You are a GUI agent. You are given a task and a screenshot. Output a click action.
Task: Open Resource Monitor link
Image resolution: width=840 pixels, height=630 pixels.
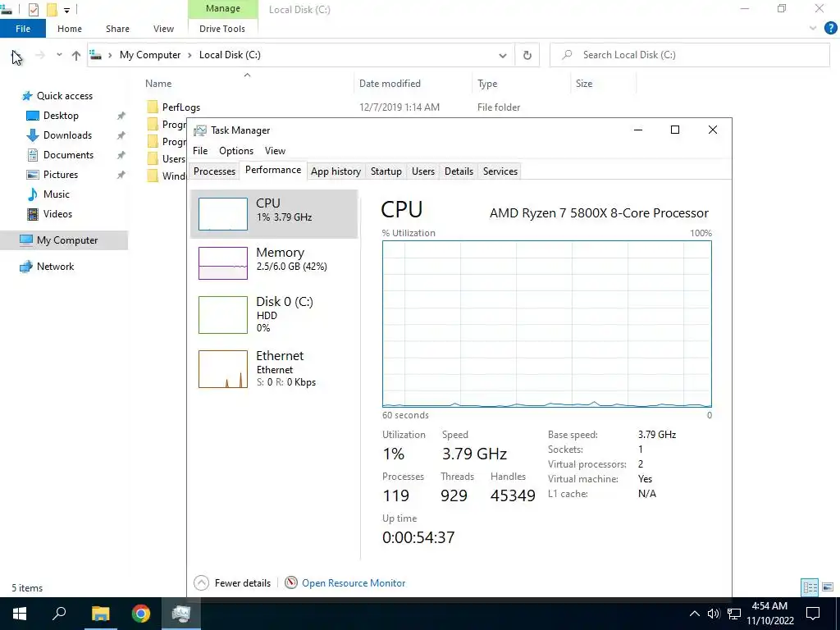coord(354,583)
